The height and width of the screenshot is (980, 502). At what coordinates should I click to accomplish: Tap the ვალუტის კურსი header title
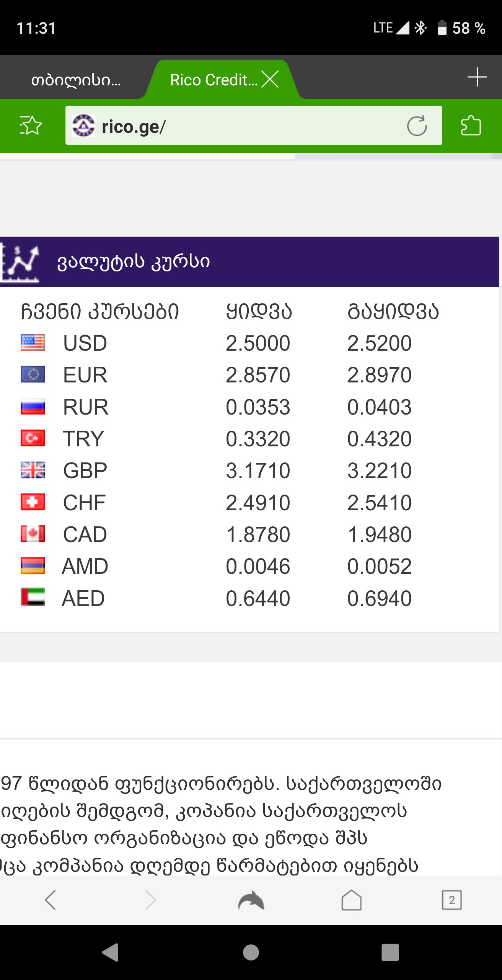point(134,262)
